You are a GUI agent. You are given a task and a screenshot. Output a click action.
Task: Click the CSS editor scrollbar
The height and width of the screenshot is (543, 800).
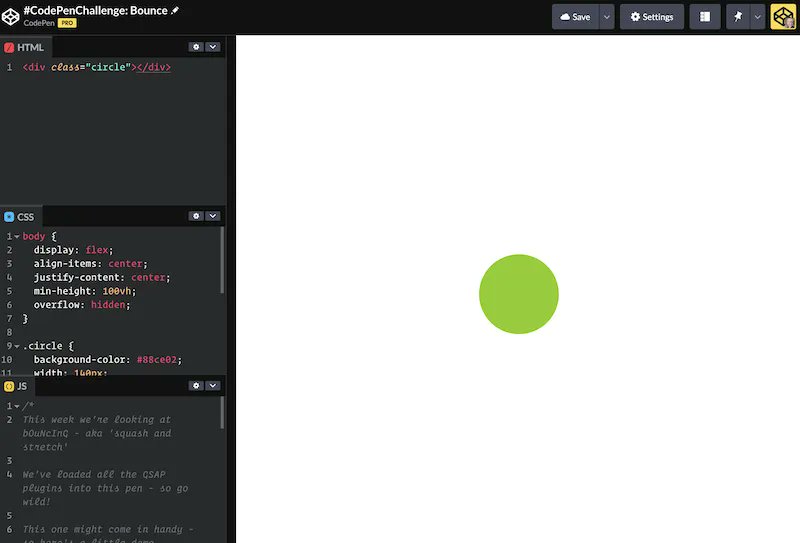click(x=222, y=260)
